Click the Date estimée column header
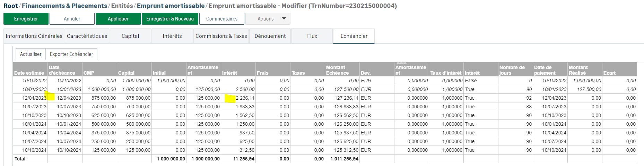Viewport: 644px width, 166px height. click(29, 73)
